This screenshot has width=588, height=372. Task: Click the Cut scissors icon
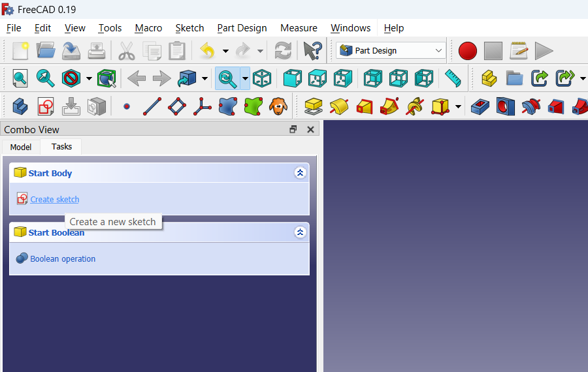[127, 50]
